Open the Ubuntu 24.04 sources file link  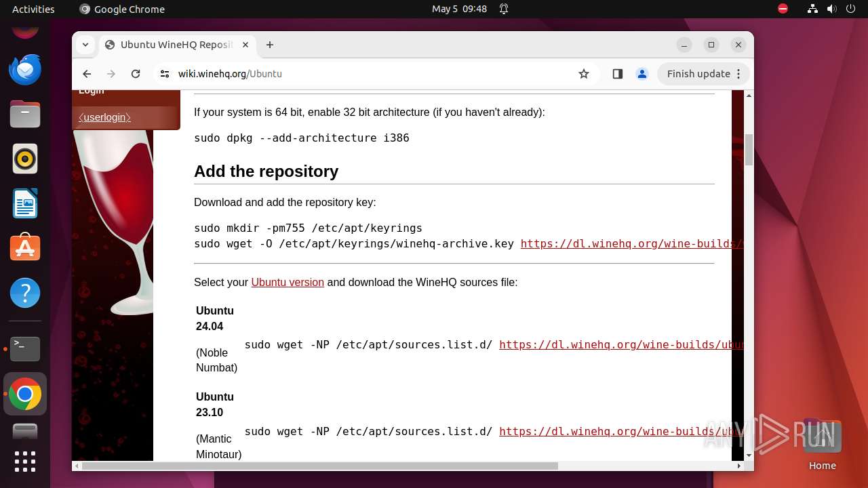(620, 344)
